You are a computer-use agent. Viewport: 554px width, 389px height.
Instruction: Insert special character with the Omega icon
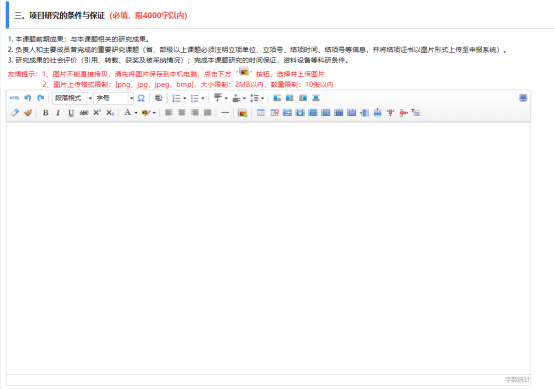coord(141,98)
